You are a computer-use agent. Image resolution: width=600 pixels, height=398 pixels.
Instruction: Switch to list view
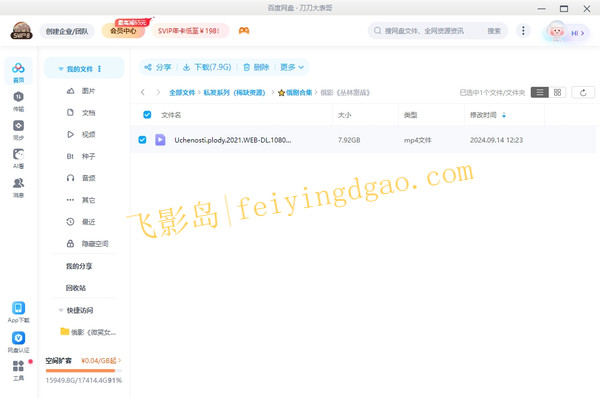click(540, 92)
